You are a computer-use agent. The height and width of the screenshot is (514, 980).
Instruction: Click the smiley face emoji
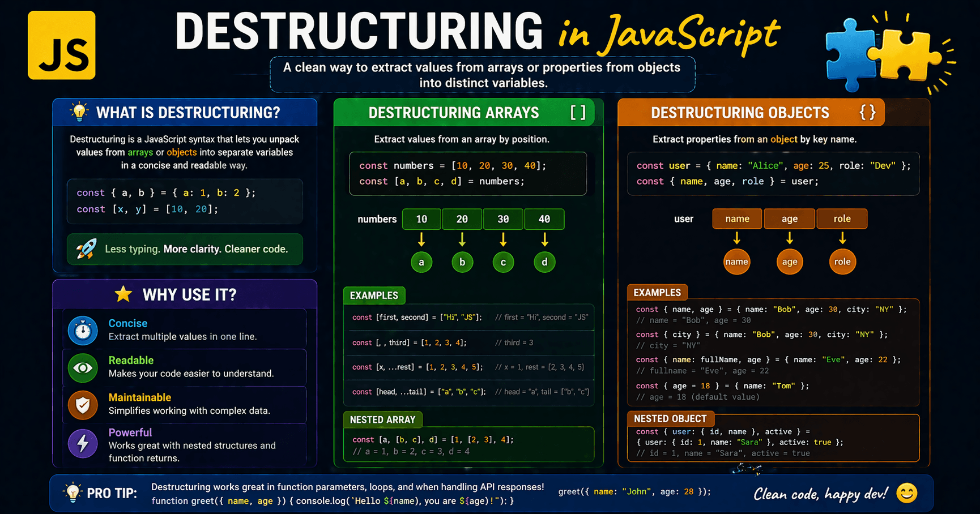coord(906,493)
